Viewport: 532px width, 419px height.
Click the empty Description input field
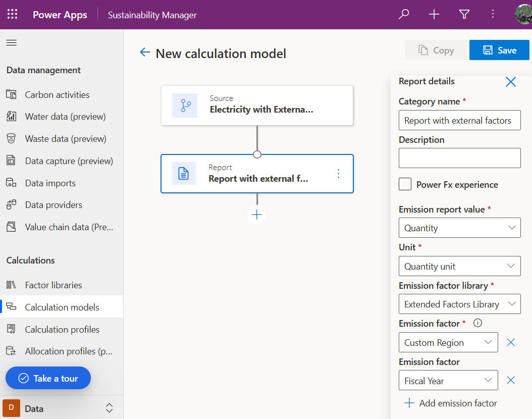459,158
